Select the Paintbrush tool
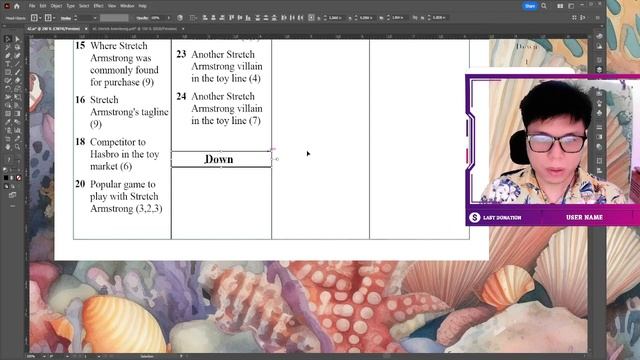The width and height of the screenshot is (640, 360). [17, 72]
